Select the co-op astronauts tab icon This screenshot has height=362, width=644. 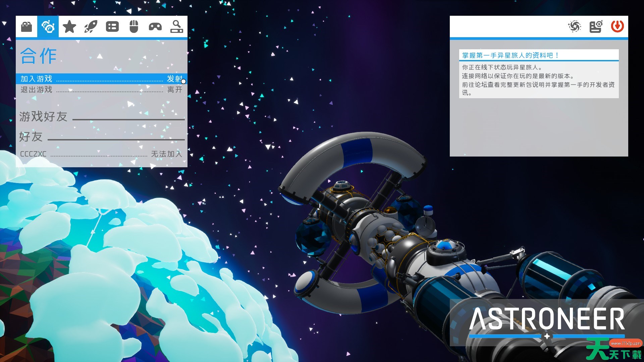tap(48, 26)
